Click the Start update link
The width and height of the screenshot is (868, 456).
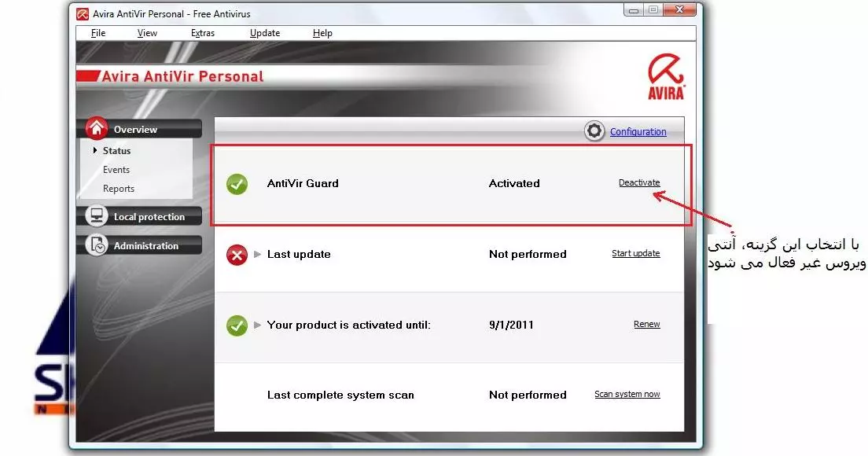[635, 254]
